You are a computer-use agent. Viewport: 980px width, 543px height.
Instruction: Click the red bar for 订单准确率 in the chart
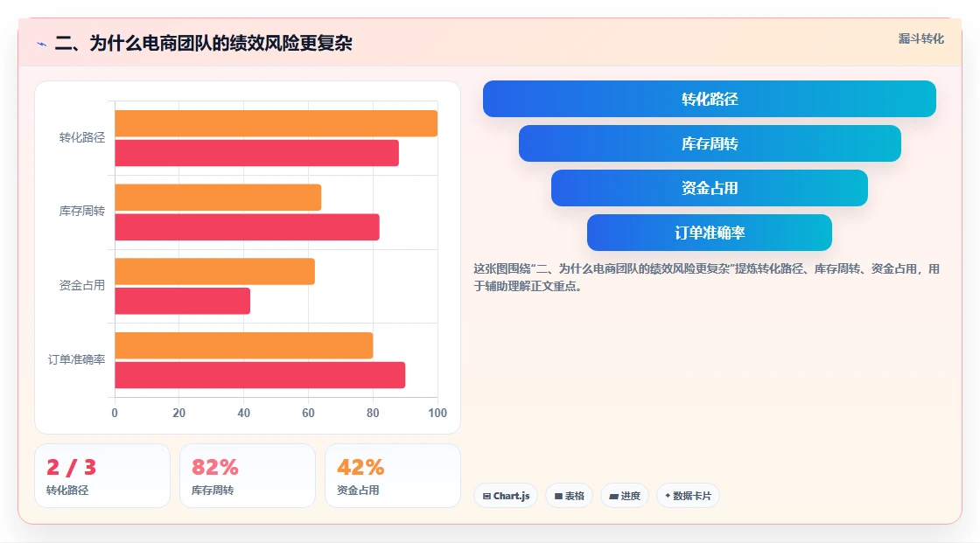pos(260,375)
